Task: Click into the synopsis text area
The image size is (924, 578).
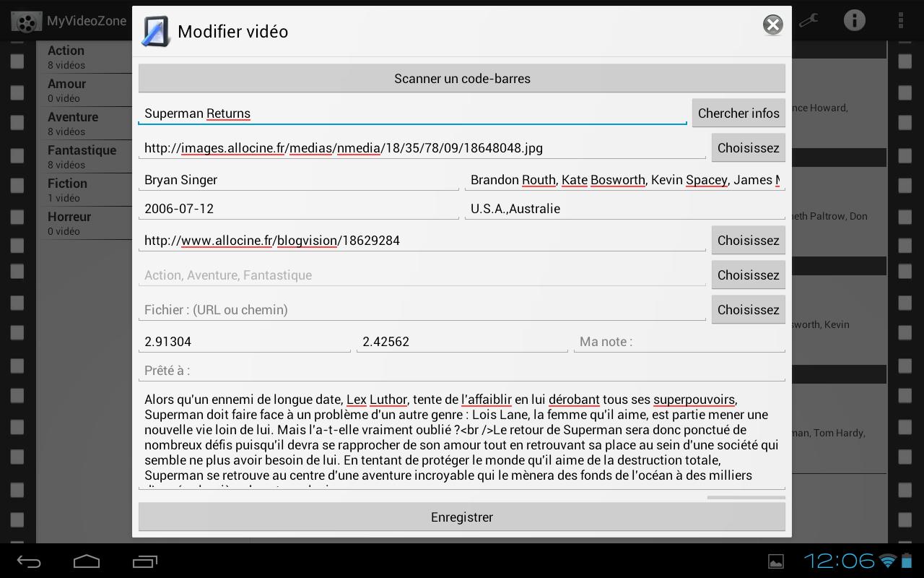Action: coord(462,439)
